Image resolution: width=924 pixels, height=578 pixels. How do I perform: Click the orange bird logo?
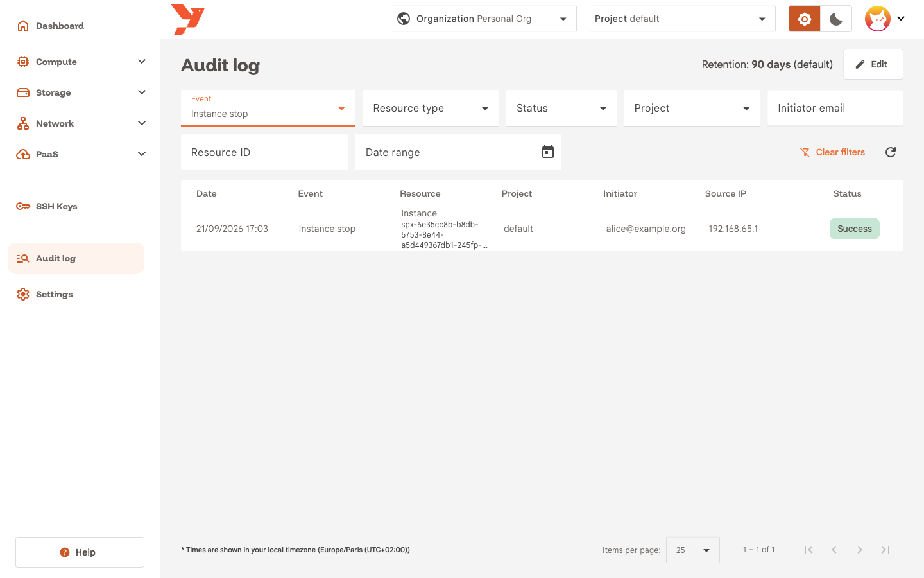click(x=188, y=19)
